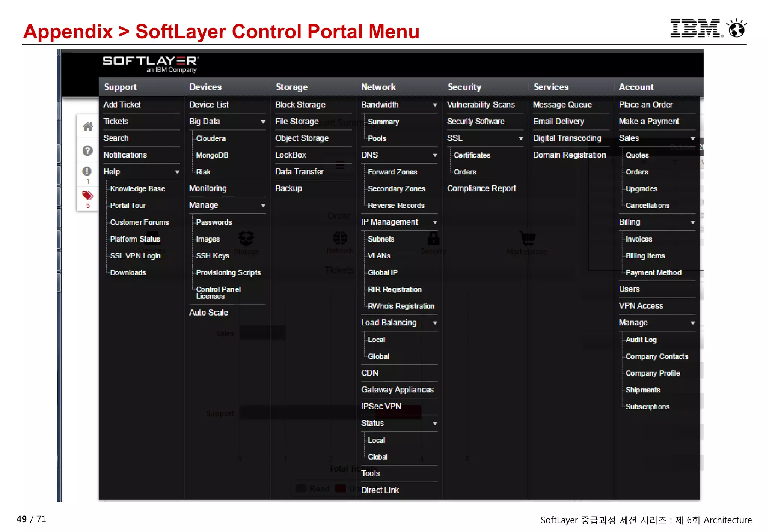Open the Services menu

click(x=551, y=87)
